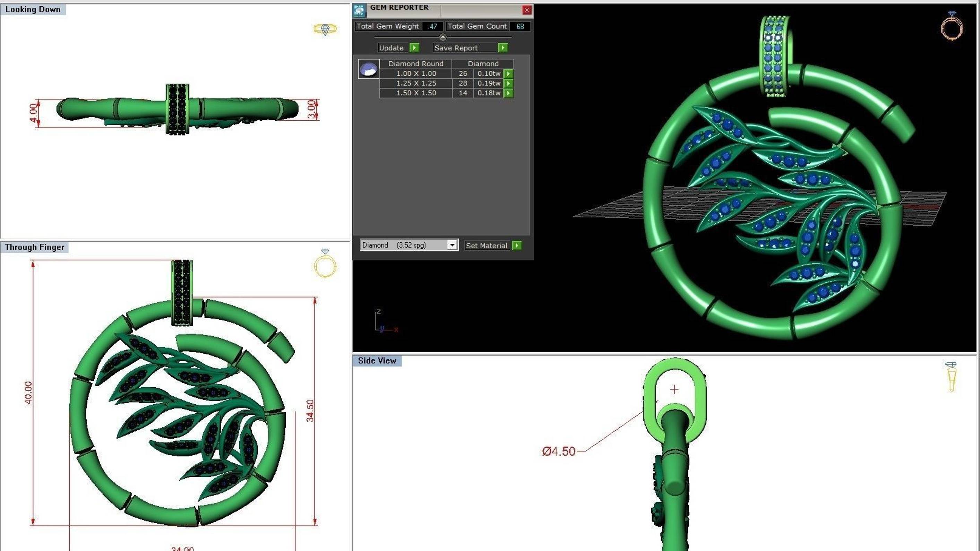
Task: Click green arrow for 1.50 X 1.50 row
Action: [x=508, y=93]
